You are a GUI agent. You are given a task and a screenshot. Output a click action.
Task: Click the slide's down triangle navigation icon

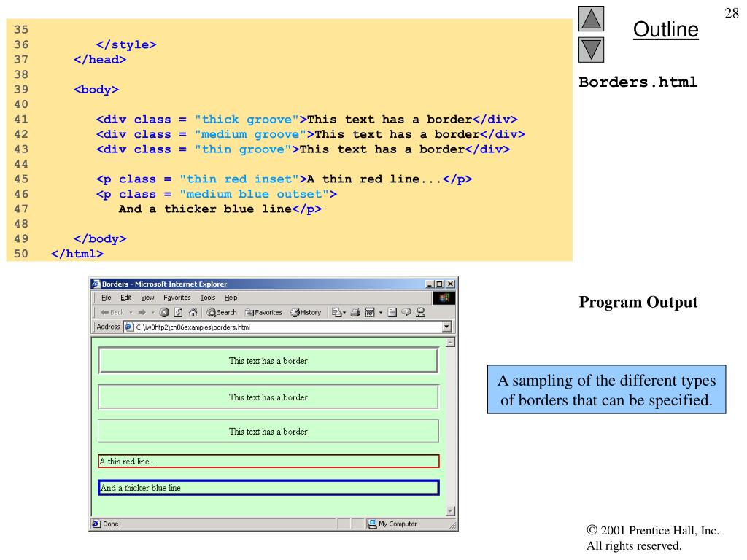592,51
